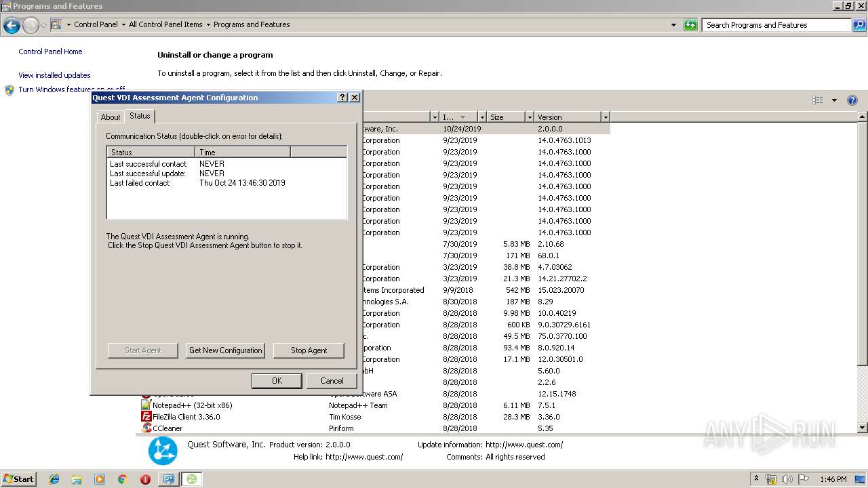The image size is (868, 488).
Task: Open Internet Explorer from the taskbar
Action: coord(54,479)
